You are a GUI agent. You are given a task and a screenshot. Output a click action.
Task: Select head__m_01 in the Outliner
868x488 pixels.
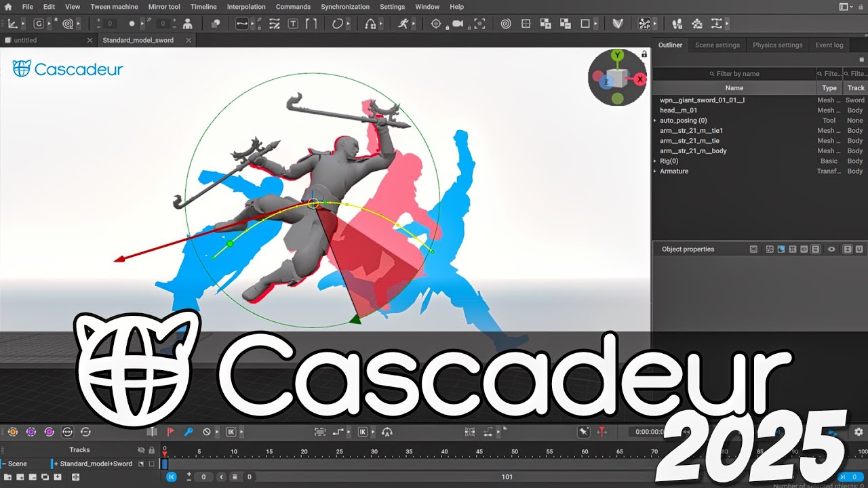[678, 110]
